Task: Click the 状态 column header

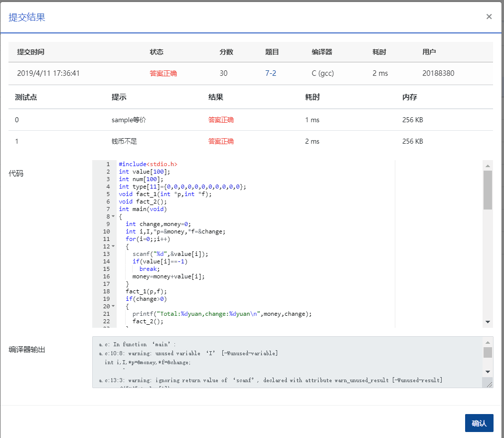Action: (157, 52)
